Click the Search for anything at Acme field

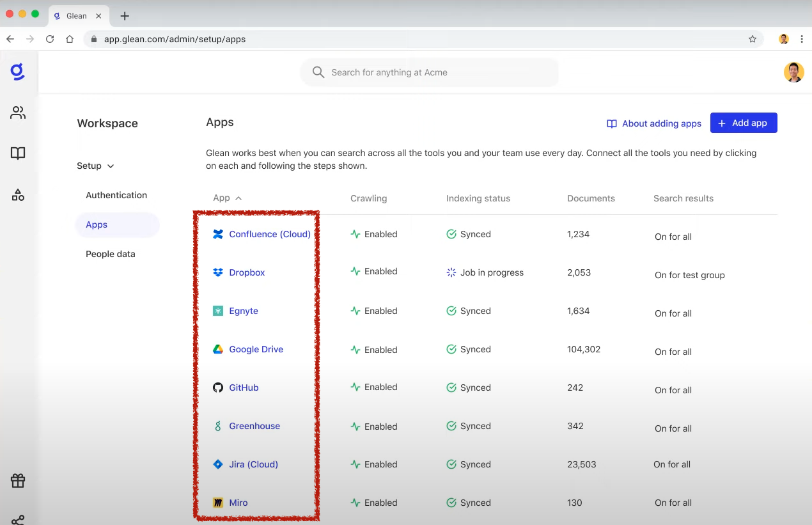point(430,72)
